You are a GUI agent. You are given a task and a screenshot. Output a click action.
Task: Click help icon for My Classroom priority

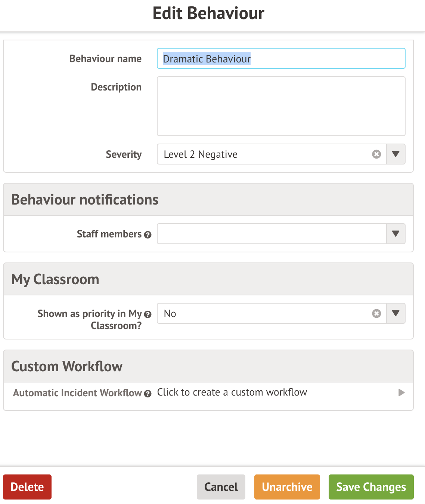pyautogui.click(x=148, y=314)
